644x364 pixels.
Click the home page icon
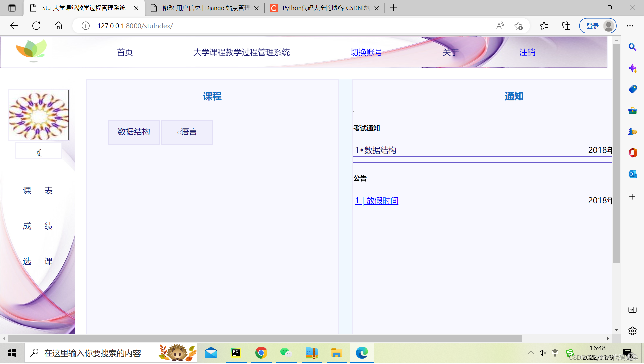tap(58, 26)
